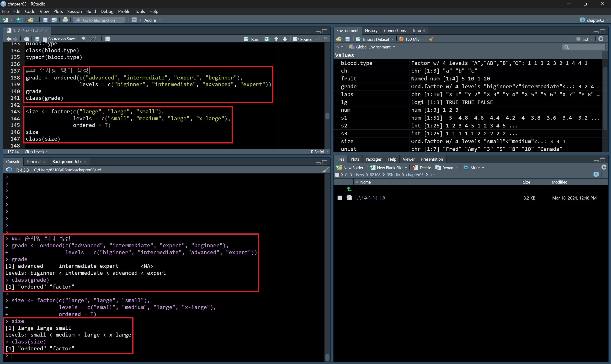Re-run previous code region icon
This screenshot has height=364, width=611.
267,39
